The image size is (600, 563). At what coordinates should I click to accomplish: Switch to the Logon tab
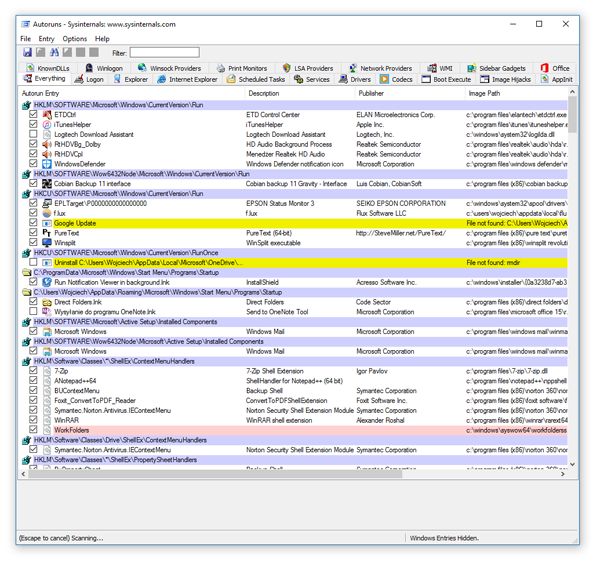[89, 79]
